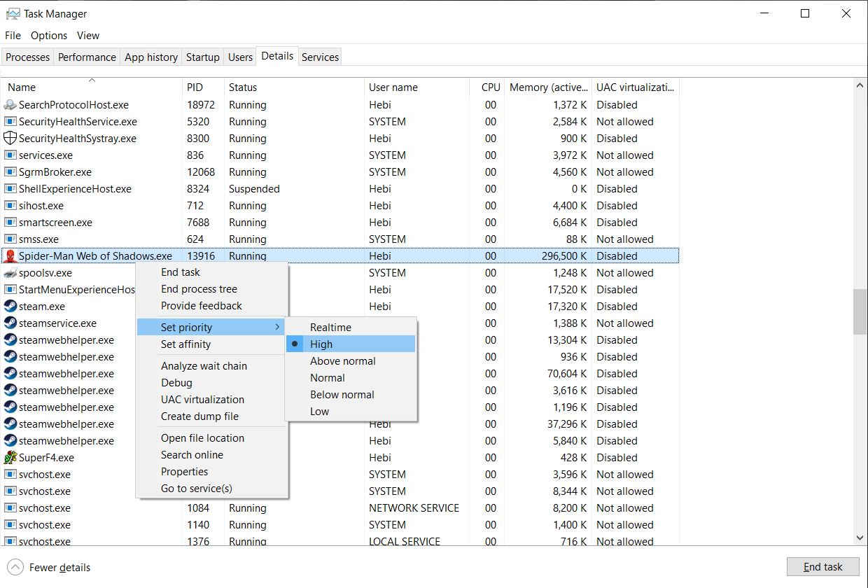Click the spoolsv.exe printer icon

tap(10, 273)
